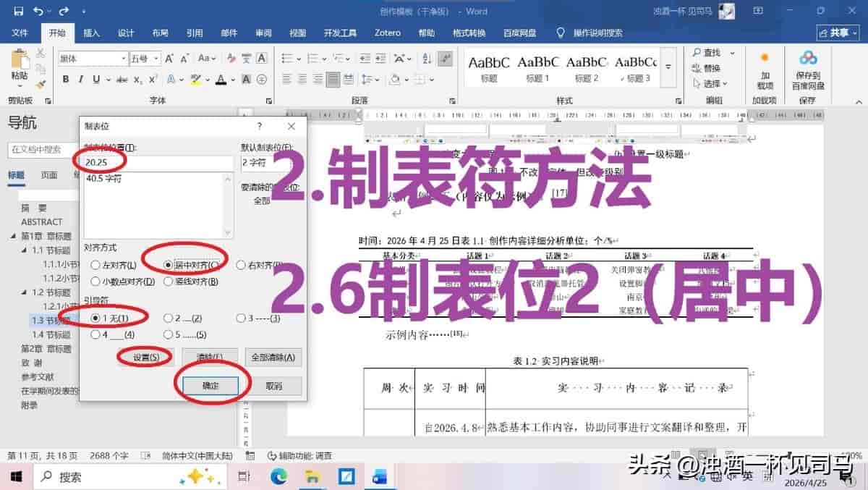868x490 pixels.
Task: Switch to the 插入 ribbon tab
Action: point(92,33)
